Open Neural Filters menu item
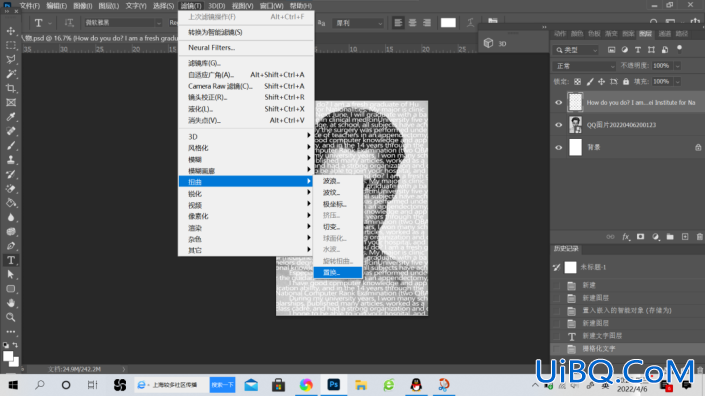The image size is (705, 396). pyautogui.click(x=246, y=48)
